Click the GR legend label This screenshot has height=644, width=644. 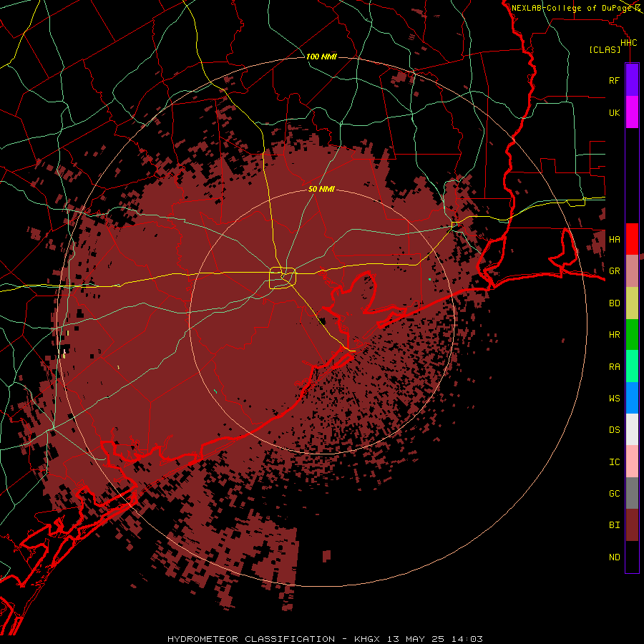(x=614, y=271)
